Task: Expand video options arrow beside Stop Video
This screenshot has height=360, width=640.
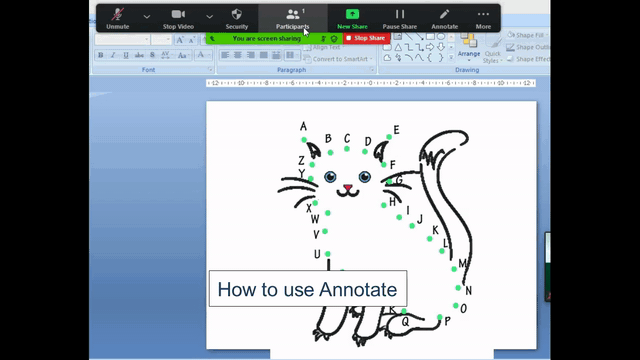Action: coord(209,17)
